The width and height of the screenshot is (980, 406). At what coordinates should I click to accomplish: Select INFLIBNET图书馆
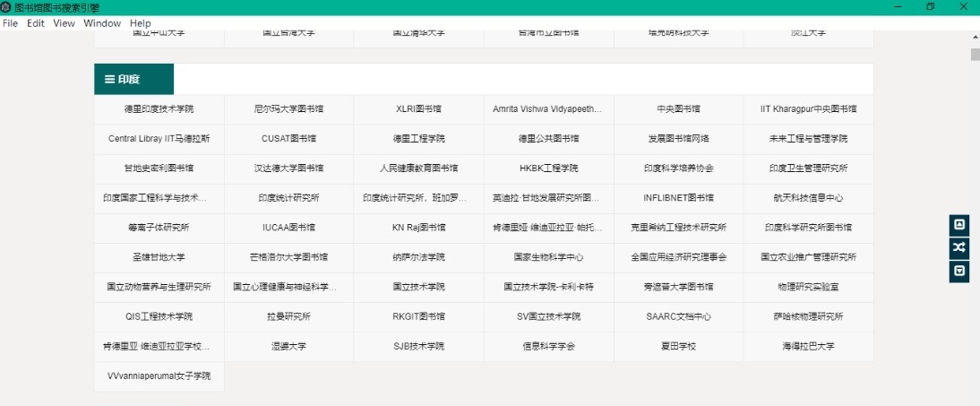coord(678,198)
